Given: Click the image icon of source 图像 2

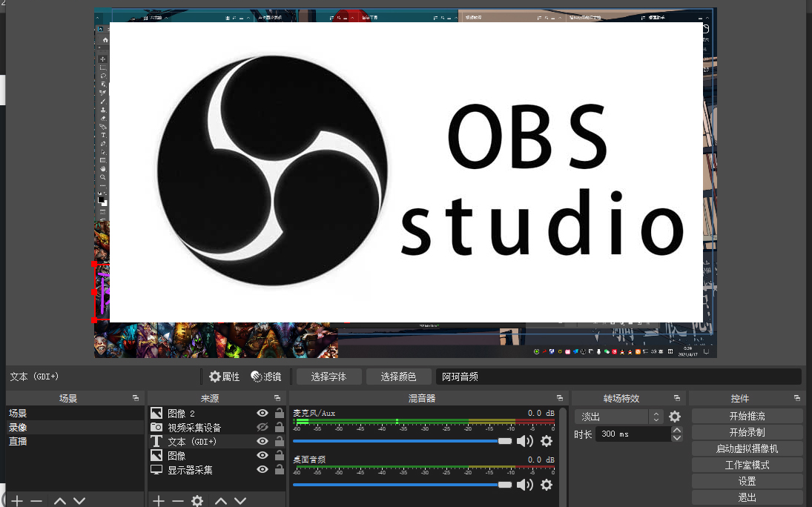Looking at the screenshot, I should (x=156, y=413).
